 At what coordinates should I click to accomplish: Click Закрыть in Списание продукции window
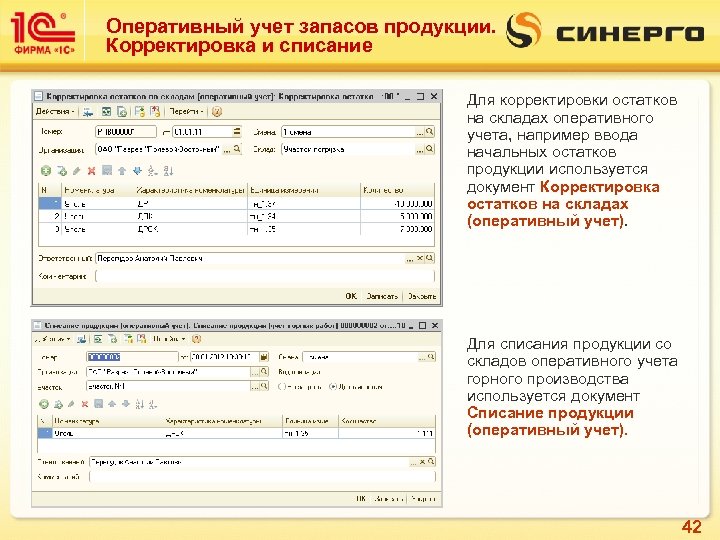coord(423,498)
